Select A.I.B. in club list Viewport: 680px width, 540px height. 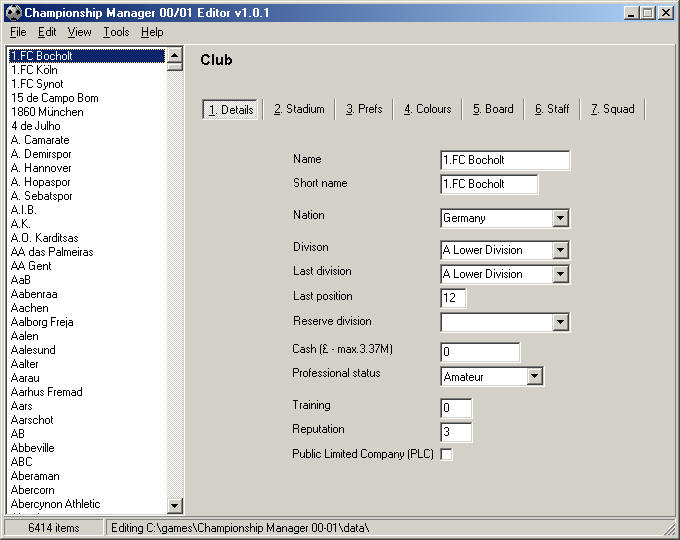point(87,210)
